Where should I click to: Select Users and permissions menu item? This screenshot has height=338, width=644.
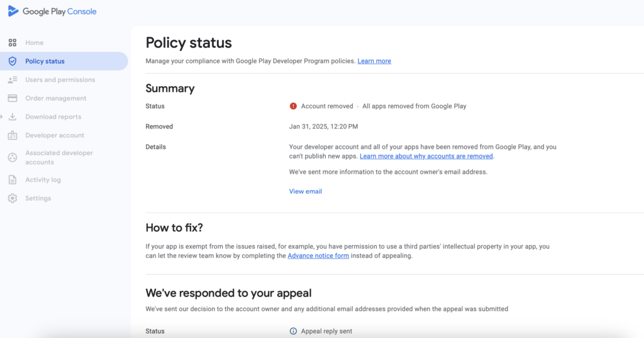(x=60, y=80)
